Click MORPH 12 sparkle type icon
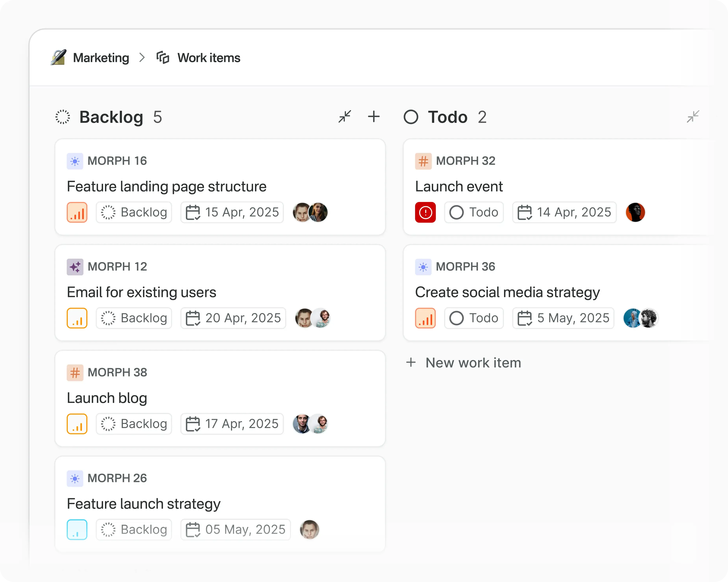The image size is (728, 582). 75,267
